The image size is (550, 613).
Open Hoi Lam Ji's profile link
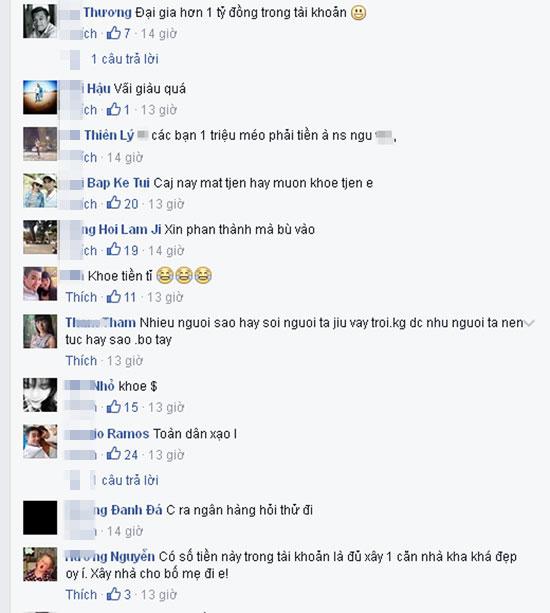[x=122, y=229]
